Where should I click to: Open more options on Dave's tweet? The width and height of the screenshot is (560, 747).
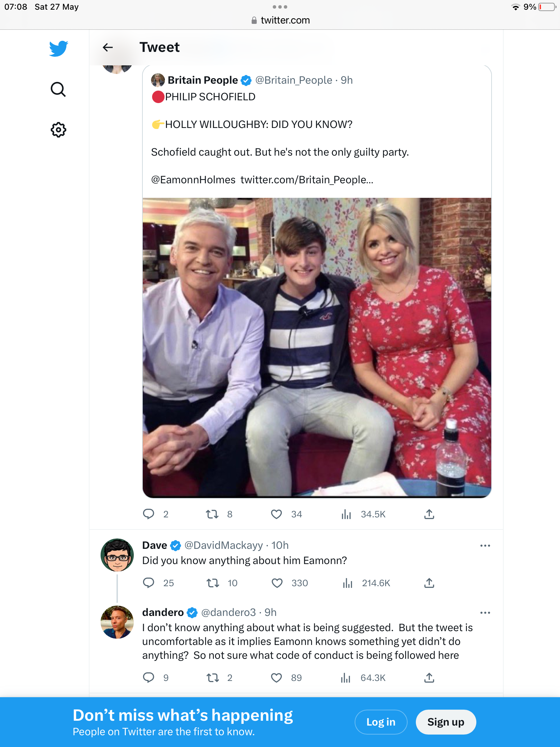(485, 546)
